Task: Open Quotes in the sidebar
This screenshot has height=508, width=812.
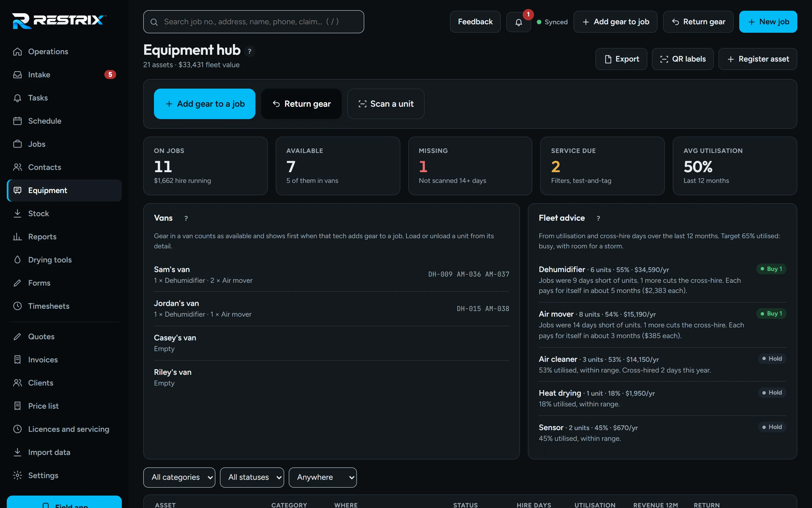Action: (x=64, y=337)
